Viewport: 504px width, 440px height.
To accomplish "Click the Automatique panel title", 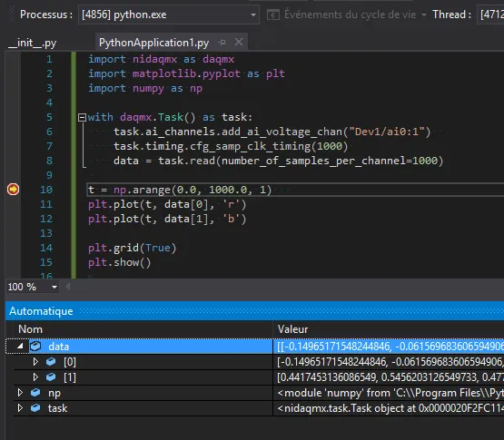I will 41,311.
